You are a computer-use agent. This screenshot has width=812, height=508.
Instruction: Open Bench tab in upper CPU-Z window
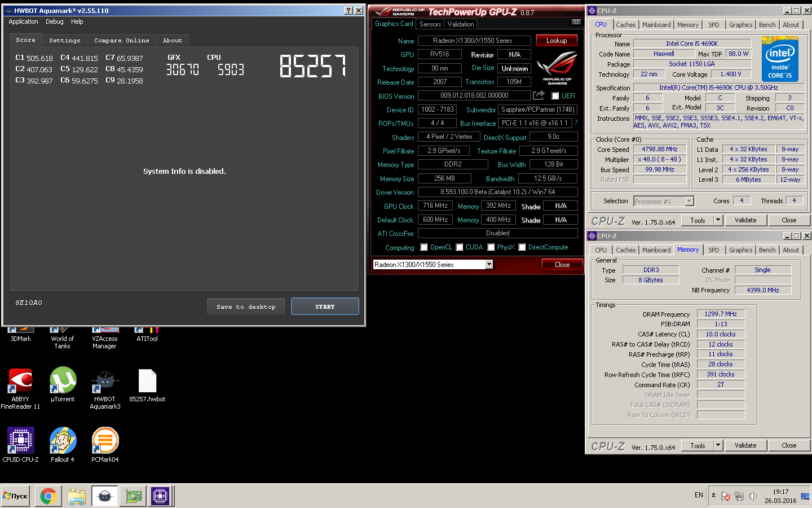click(767, 25)
